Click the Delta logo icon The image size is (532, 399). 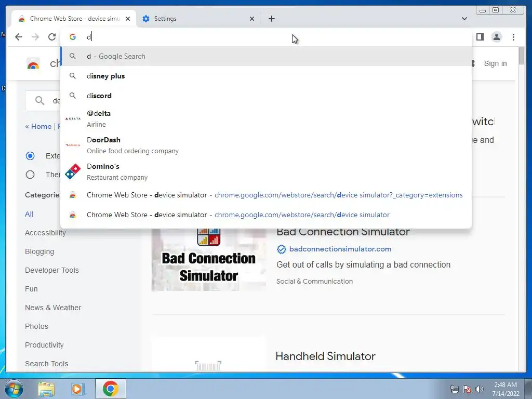73,119
